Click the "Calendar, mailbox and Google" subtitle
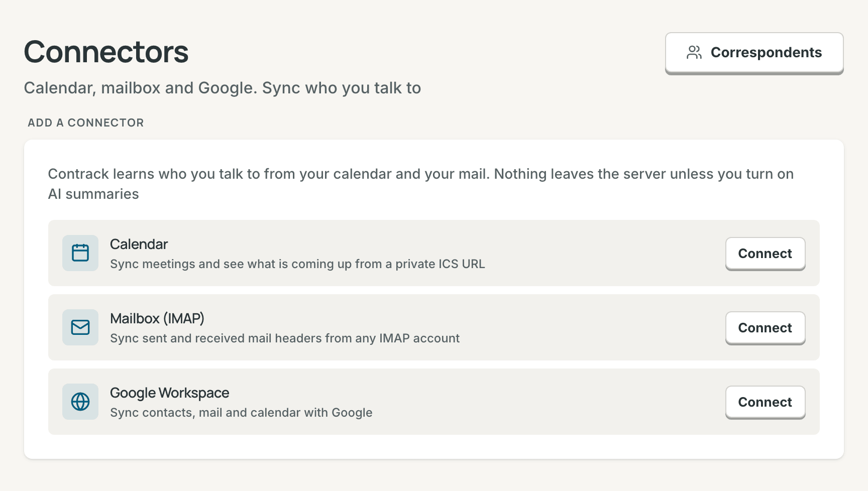 tap(223, 88)
